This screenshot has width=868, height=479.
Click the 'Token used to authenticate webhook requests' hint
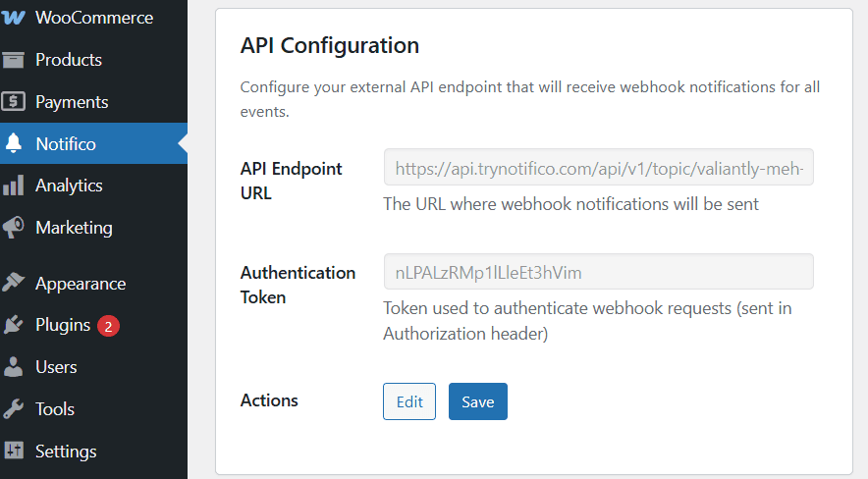click(587, 321)
